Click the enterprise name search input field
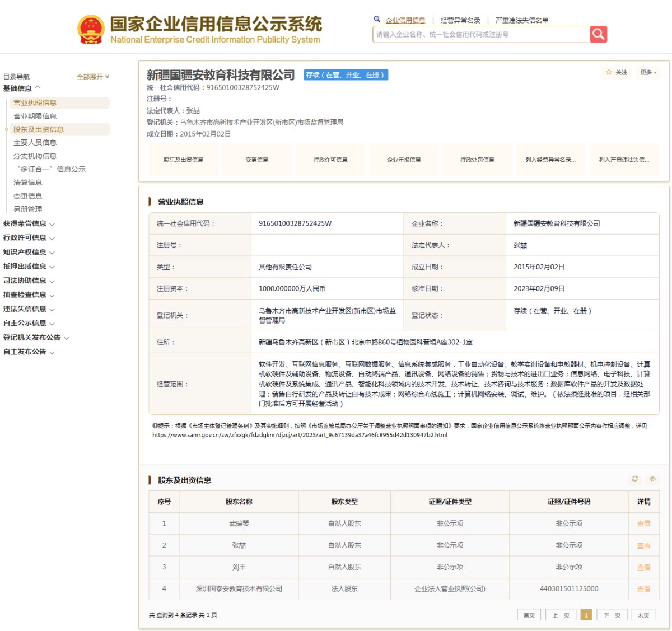 click(x=481, y=34)
